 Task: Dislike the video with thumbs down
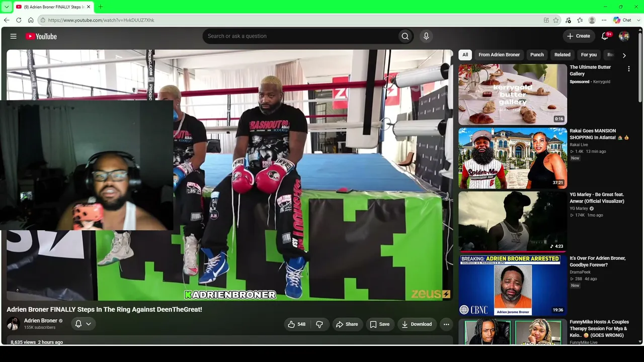(319, 324)
